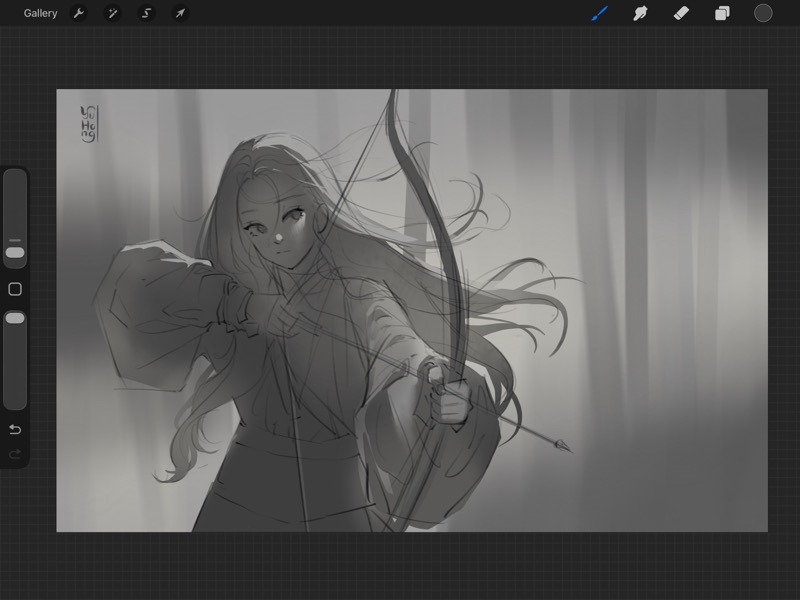The width and height of the screenshot is (800, 600).
Task: Select the Eraser tool
Action: (681, 13)
